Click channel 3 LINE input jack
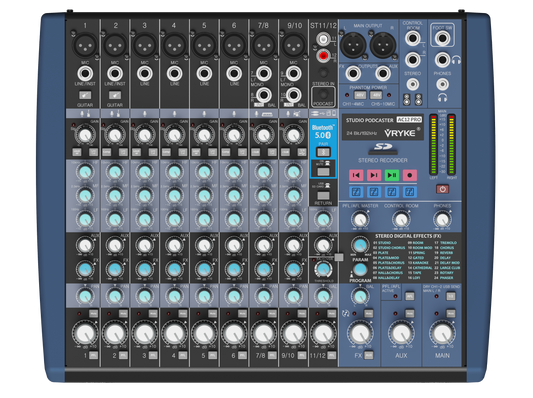The image size is (533, 398). (145, 73)
